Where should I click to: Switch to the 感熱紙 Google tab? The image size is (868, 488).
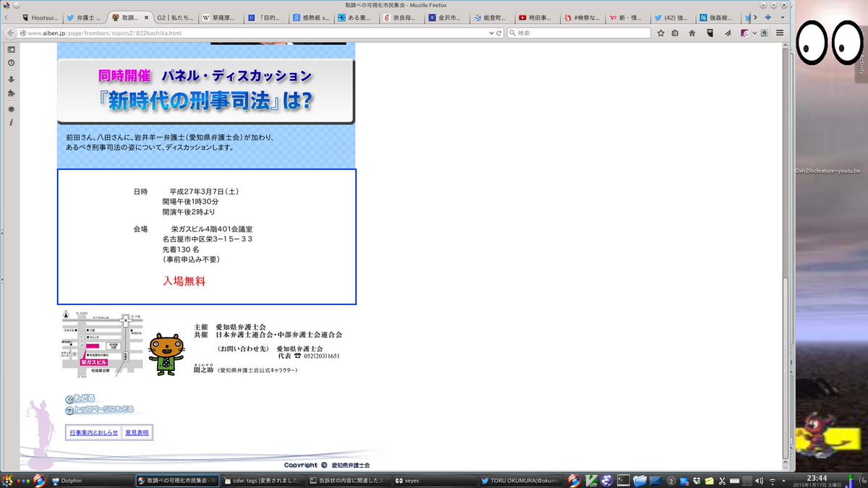click(311, 17)
